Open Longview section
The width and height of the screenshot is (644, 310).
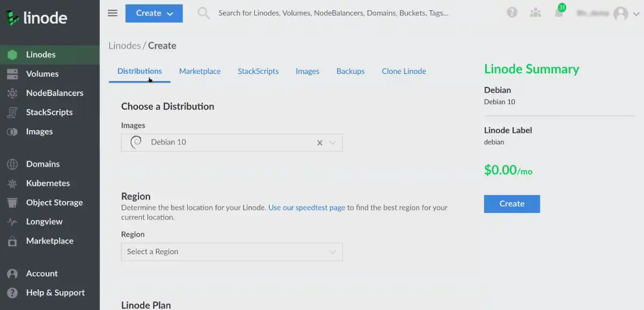pos(50,222)
